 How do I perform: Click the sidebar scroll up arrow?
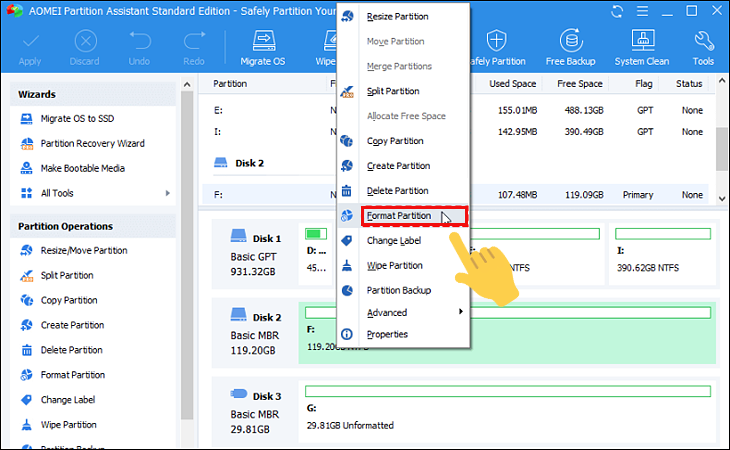coord(187,84)
